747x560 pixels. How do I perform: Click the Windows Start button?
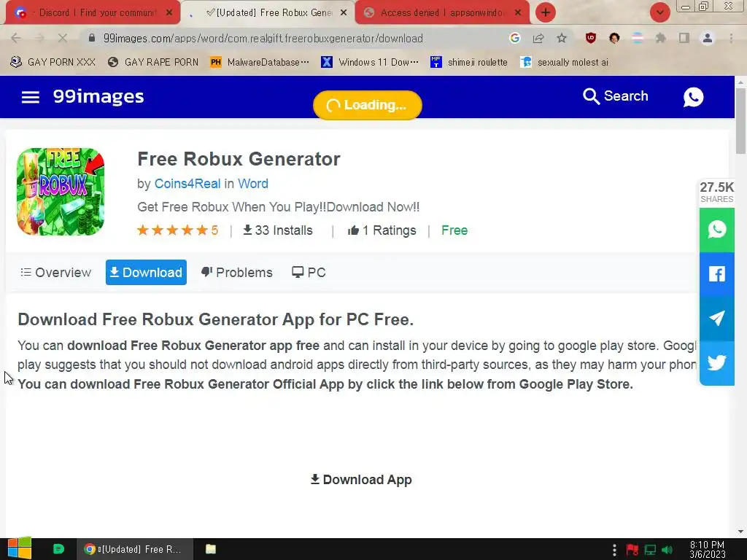pyautogui.click(x=19, y=548)
